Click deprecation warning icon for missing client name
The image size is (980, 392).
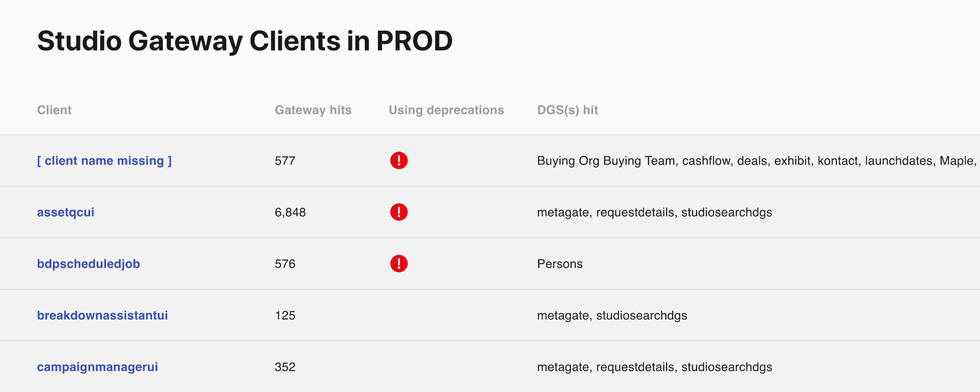click(399, 161)
